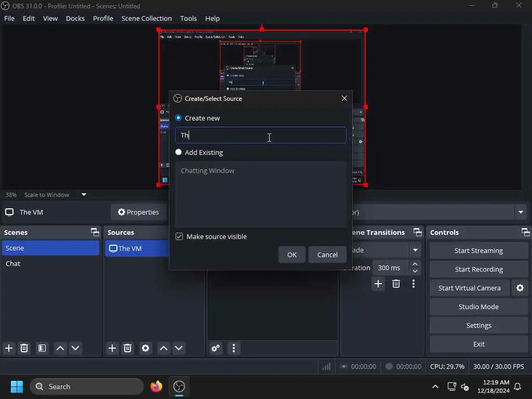Move scene down with the Scenes down arrow
The image size is (532, 399).
coord(75,348)
